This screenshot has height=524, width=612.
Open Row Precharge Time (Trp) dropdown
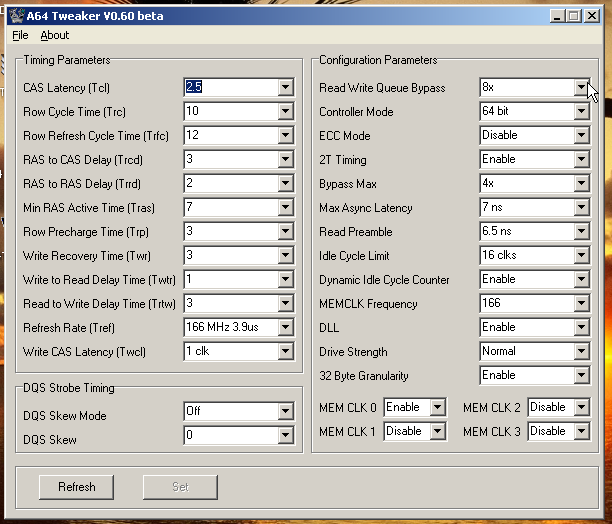click(286, 231)
